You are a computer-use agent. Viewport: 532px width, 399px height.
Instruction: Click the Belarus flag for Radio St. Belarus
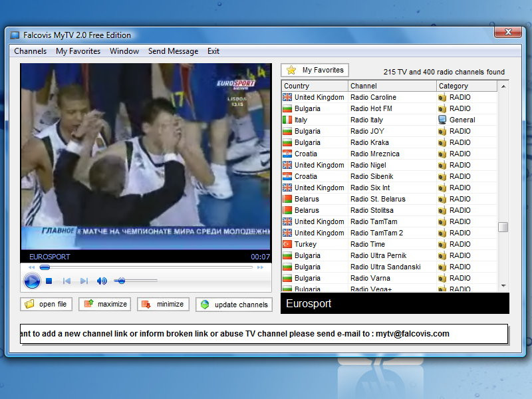click(x=287, y=199)
